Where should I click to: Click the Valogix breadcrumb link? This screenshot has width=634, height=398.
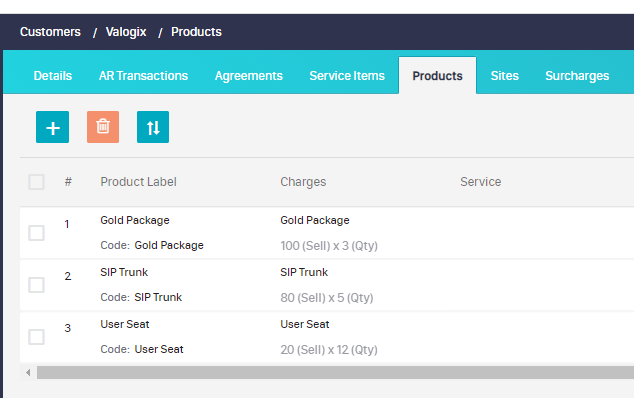126,32
